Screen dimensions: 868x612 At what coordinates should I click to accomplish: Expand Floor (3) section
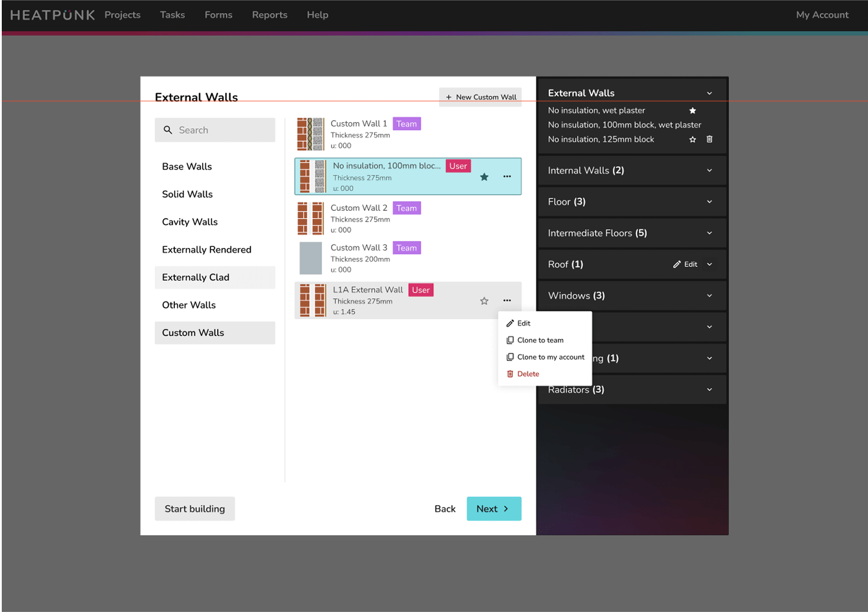710,202
